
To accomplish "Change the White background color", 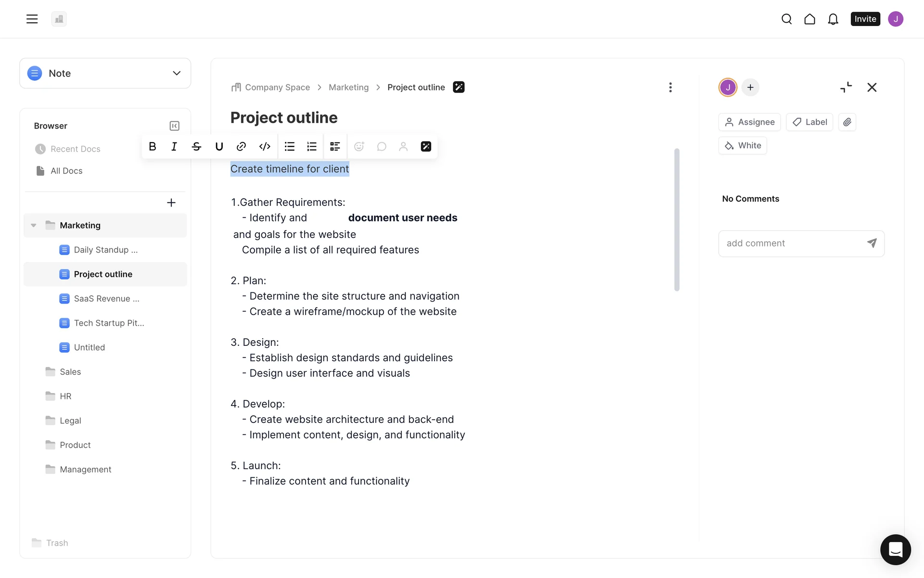I will [743, 145].
